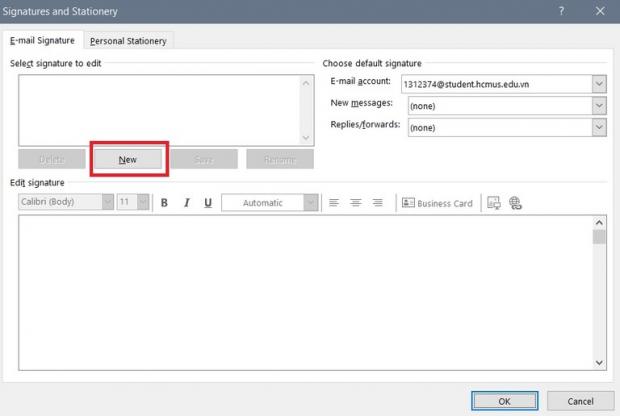Click New to create a signature

(128, 160)
